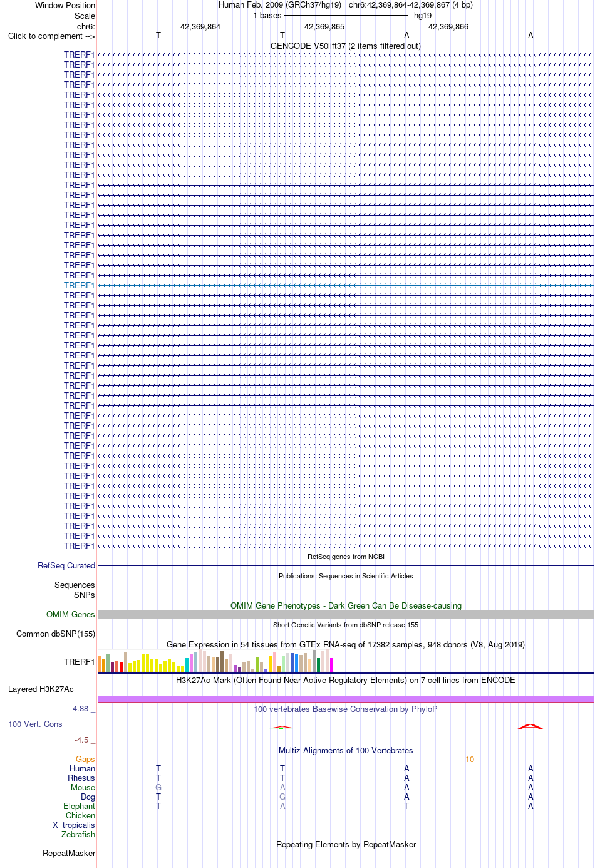Click 'RefSeq genes from NCBI' track title
Screen dimensions: 595x868
[346, 557]
